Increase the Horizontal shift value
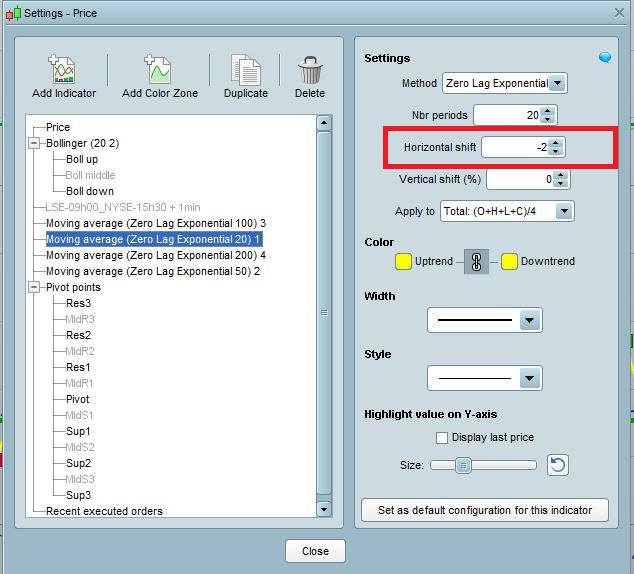This screenshot has height=574, width=634. coord(556,143)
